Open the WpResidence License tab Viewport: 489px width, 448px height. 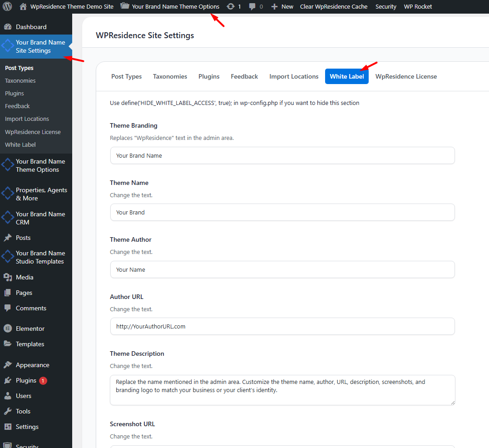pyautogui.click(x=406, y=76)
